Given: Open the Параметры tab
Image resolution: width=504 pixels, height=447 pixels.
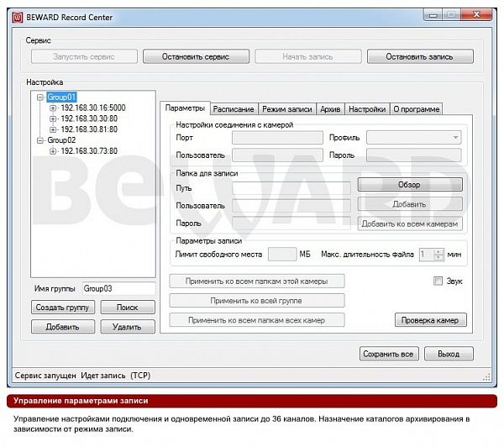Looking at the screenshot, I should [185, 108].
